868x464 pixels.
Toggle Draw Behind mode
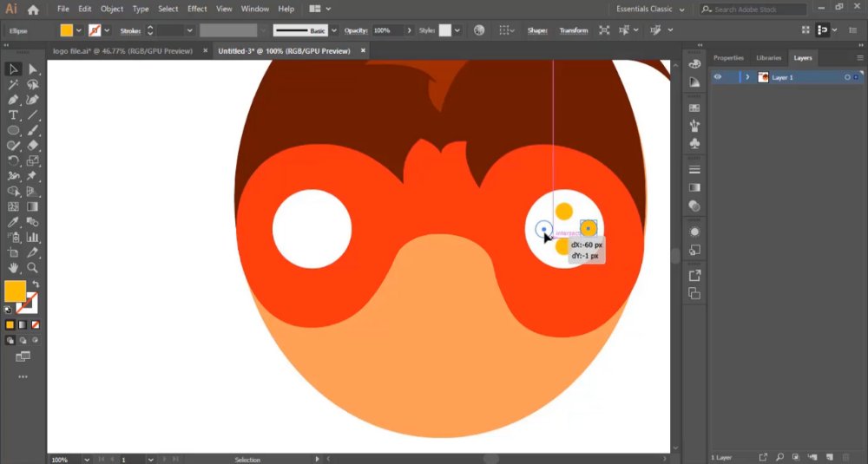point(23,341)
